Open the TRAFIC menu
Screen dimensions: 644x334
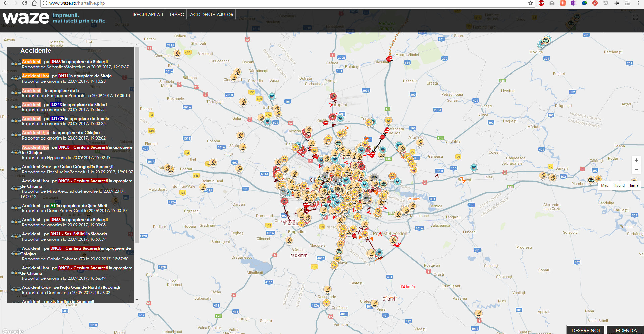(x=177, y=14)
